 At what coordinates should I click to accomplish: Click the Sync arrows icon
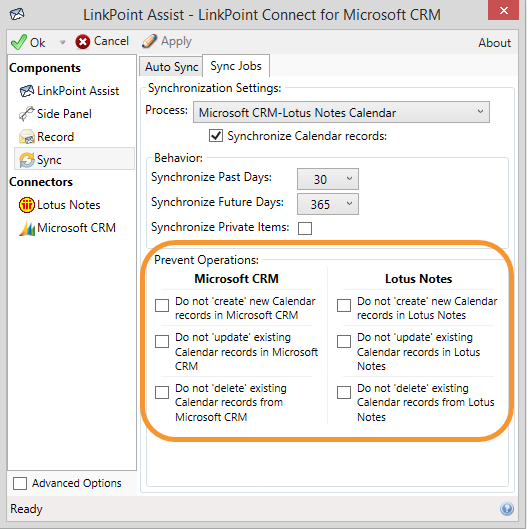click(x=27, y=160)
